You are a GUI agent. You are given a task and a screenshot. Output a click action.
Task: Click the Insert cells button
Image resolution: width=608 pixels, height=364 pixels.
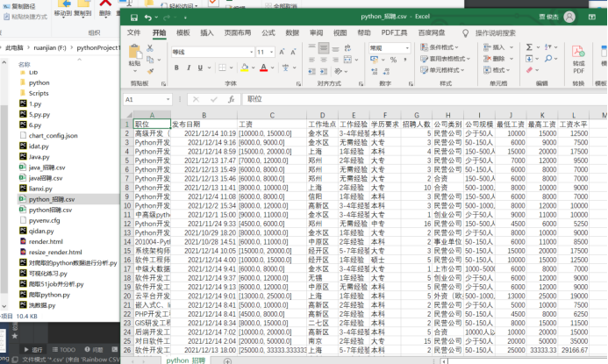pos(498,47)
